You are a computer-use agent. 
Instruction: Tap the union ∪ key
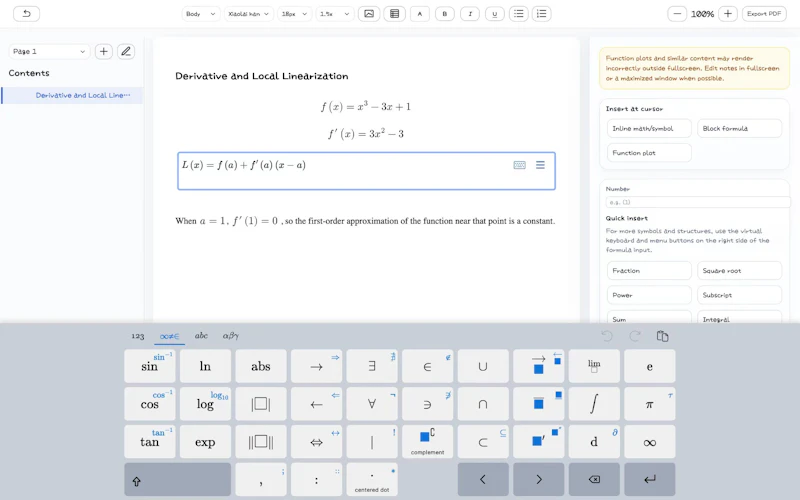click(x=483, y=366)
